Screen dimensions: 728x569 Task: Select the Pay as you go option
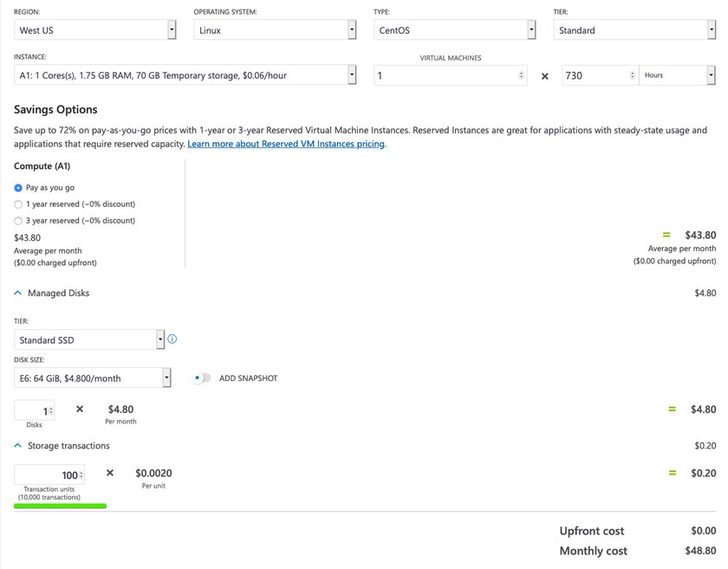pos(19,187)
